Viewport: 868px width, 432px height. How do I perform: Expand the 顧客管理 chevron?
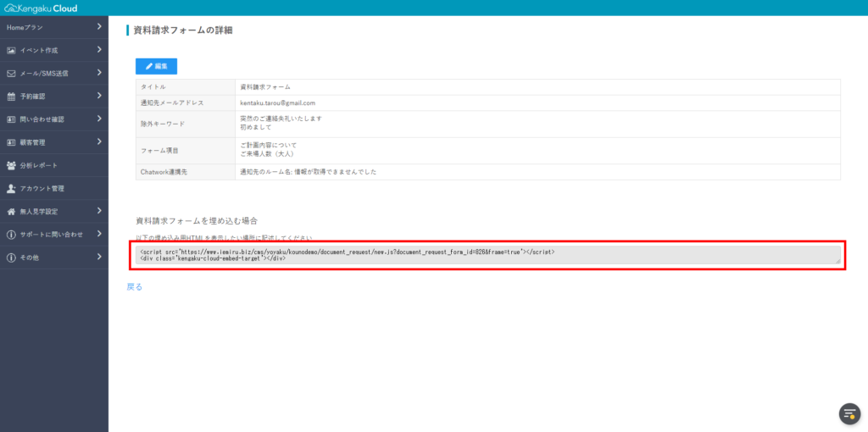point(99,141)
